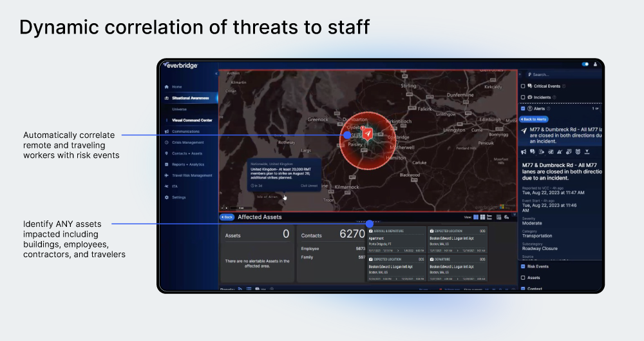This screenshot has height=341, width=644.
Task: Select the grid view icon
Action: 482,217
